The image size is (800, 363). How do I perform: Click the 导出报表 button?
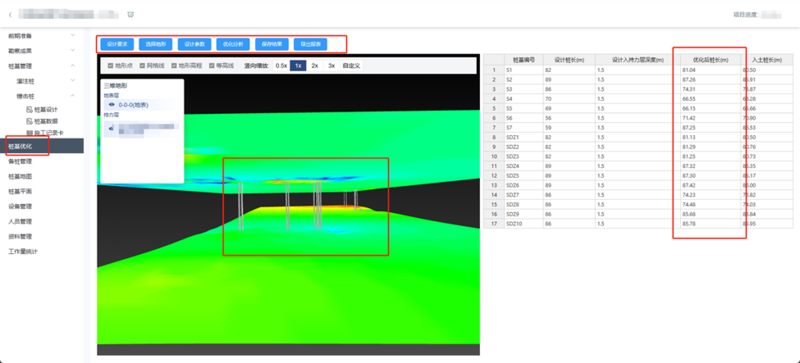[x=311, y=44]
